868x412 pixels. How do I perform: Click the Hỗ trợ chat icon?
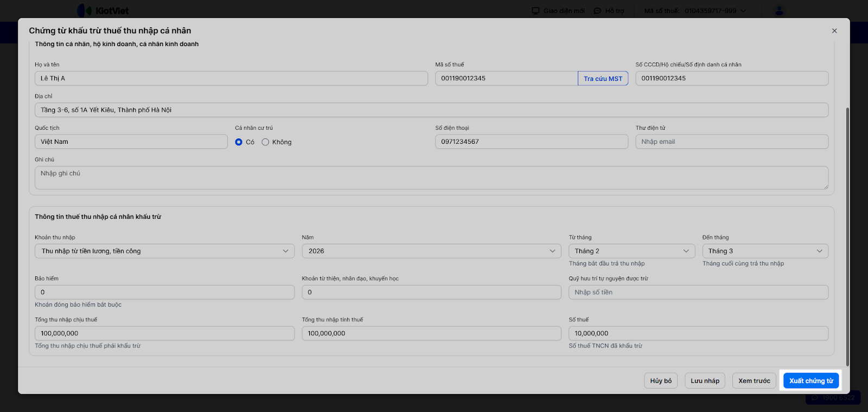(x=597, y=11)
